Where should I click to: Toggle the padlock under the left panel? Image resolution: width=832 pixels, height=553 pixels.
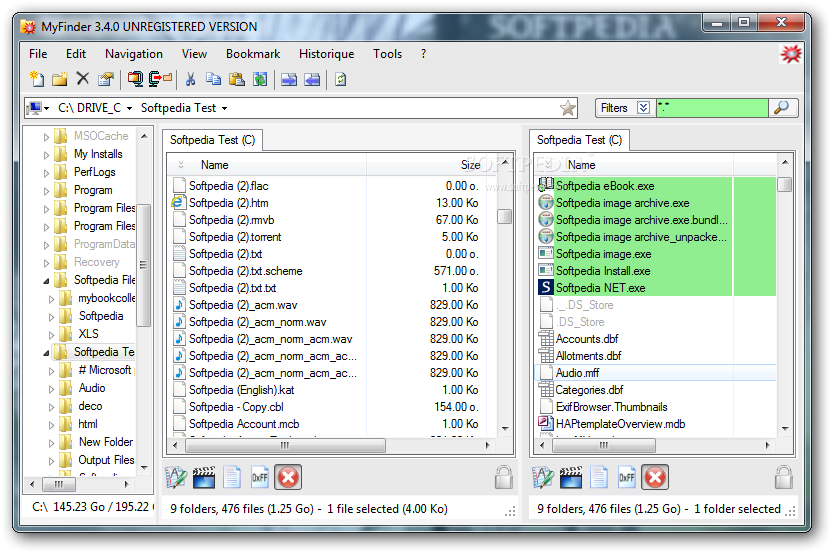pyautogui.click(x=504, y=477)
